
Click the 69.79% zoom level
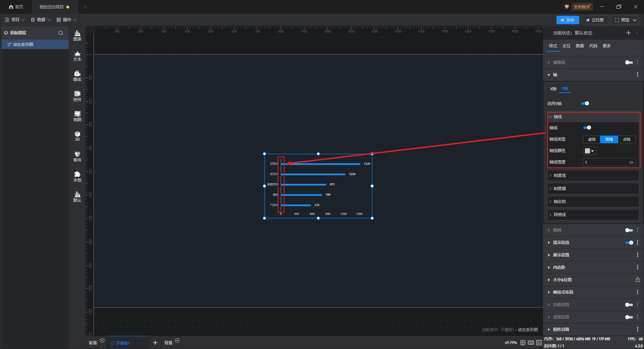(511, 343)
